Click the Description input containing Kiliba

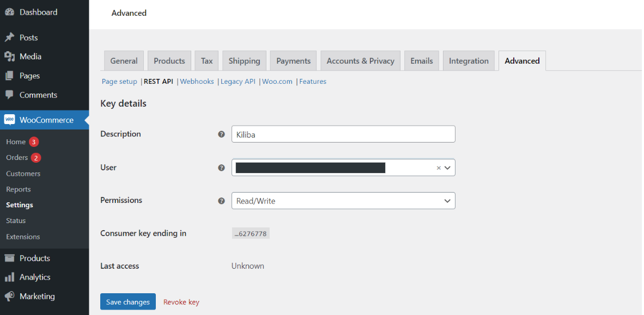click(x=343, y=134)
